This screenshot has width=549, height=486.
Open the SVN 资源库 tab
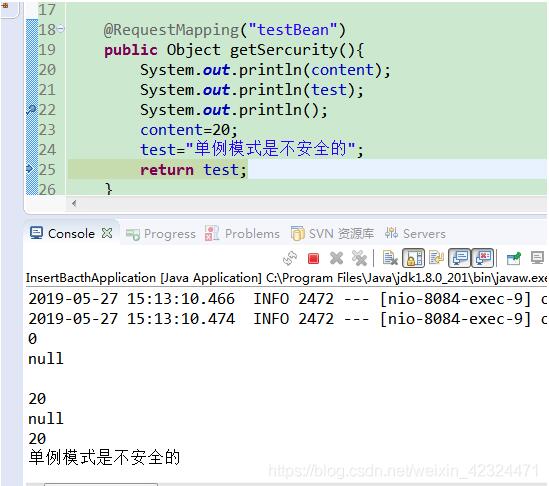332,234
